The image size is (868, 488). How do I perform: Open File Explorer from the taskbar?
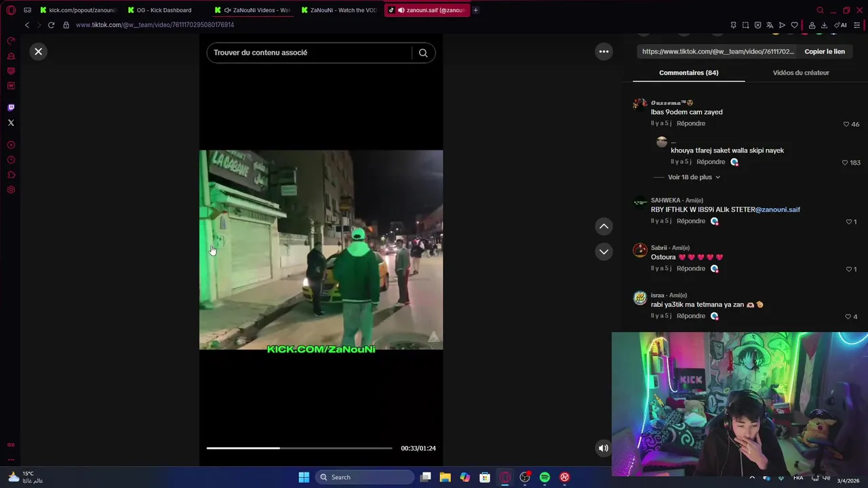[445, 477]
